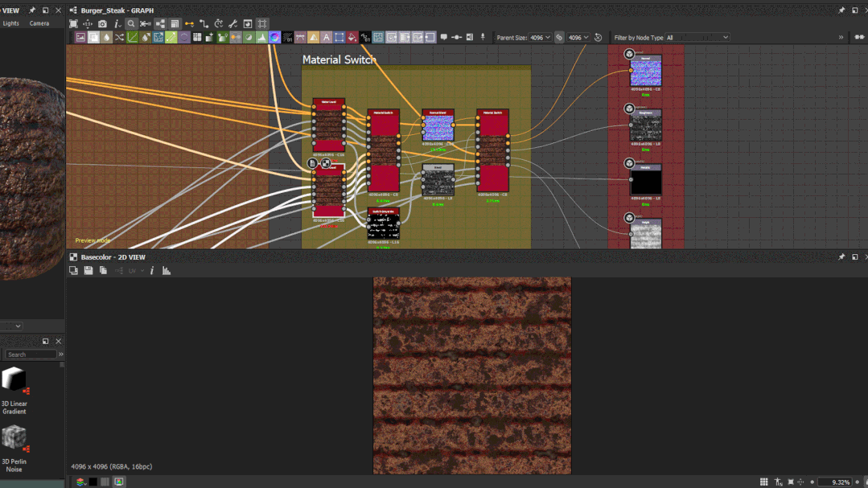Add a Shuffle channel node (crossed arrows icon)
The width and height of the screenshot is (868, 488).
pos(119,38)
